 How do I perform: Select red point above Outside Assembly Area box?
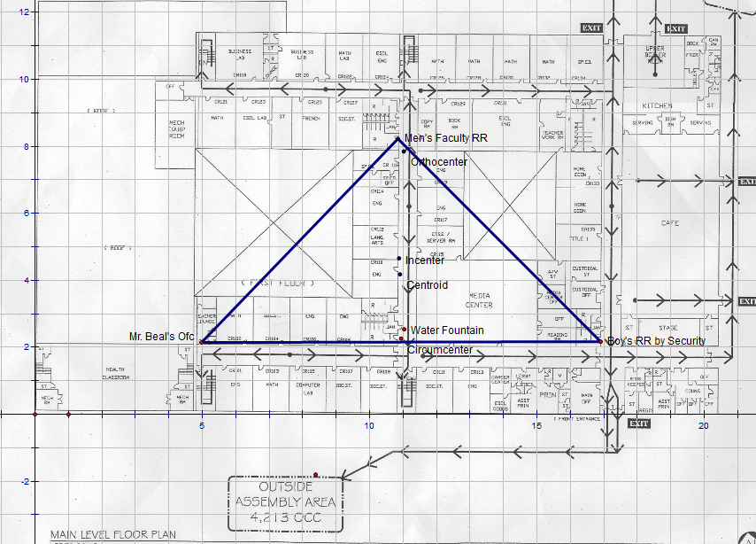coord(315,474)
